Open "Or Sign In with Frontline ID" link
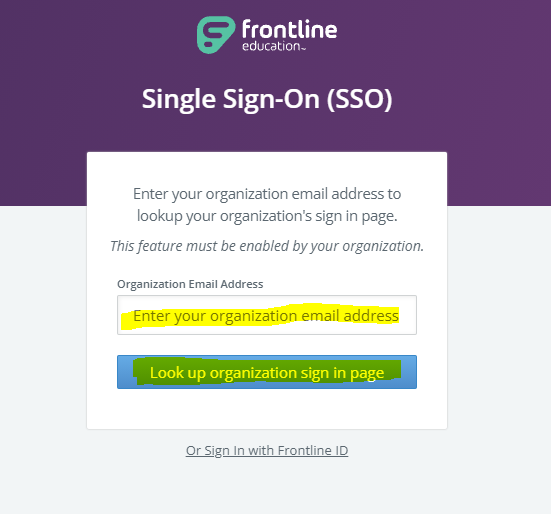 click(267, 450)
